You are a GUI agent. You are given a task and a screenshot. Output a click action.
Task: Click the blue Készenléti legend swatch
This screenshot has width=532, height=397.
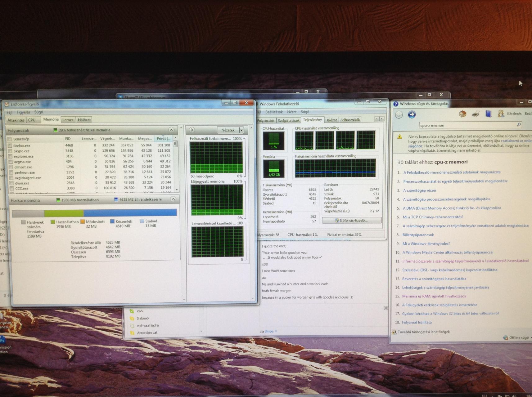coord(112,221)
